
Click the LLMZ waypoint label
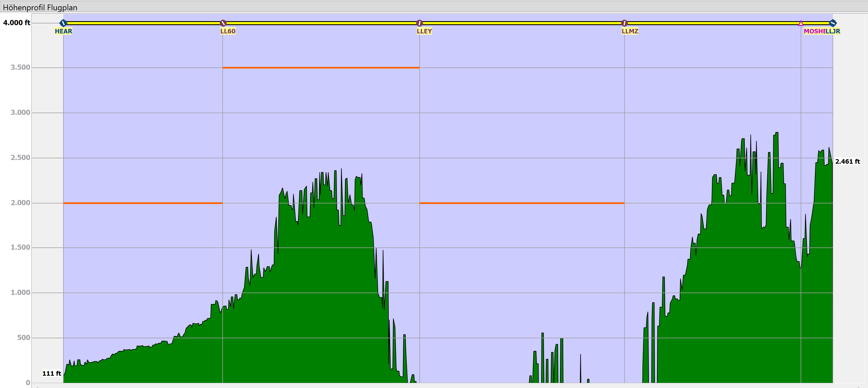(630, 31)
